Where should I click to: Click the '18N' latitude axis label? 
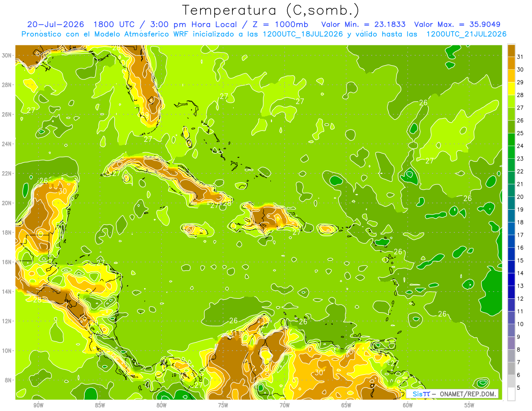(x=7, y=232)
